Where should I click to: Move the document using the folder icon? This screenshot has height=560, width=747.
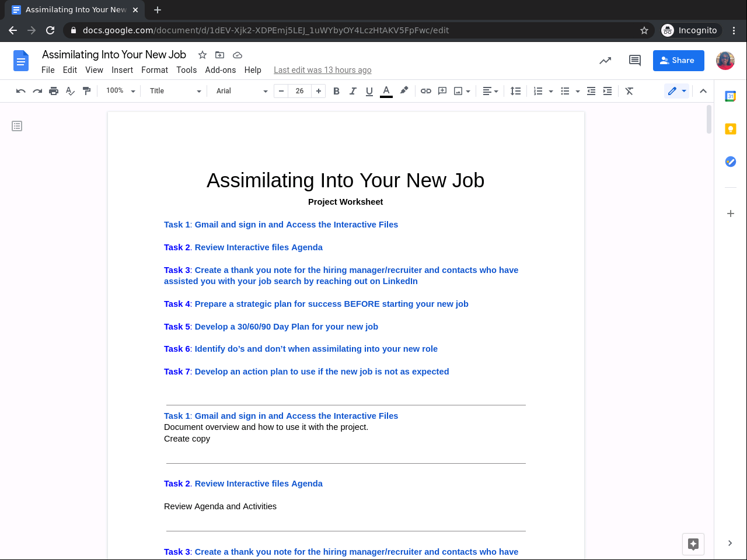[x=219, y=55]
